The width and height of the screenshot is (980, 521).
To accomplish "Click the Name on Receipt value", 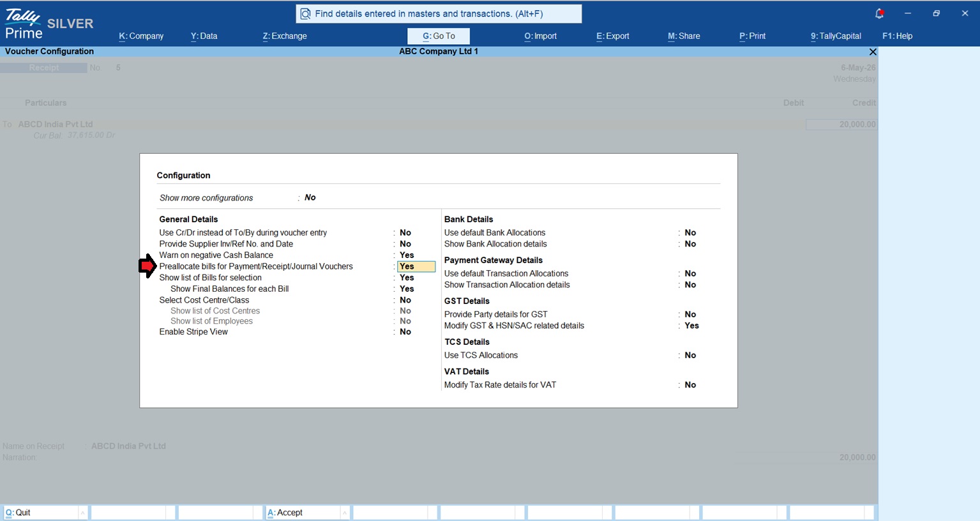I will tap(128, 446).
